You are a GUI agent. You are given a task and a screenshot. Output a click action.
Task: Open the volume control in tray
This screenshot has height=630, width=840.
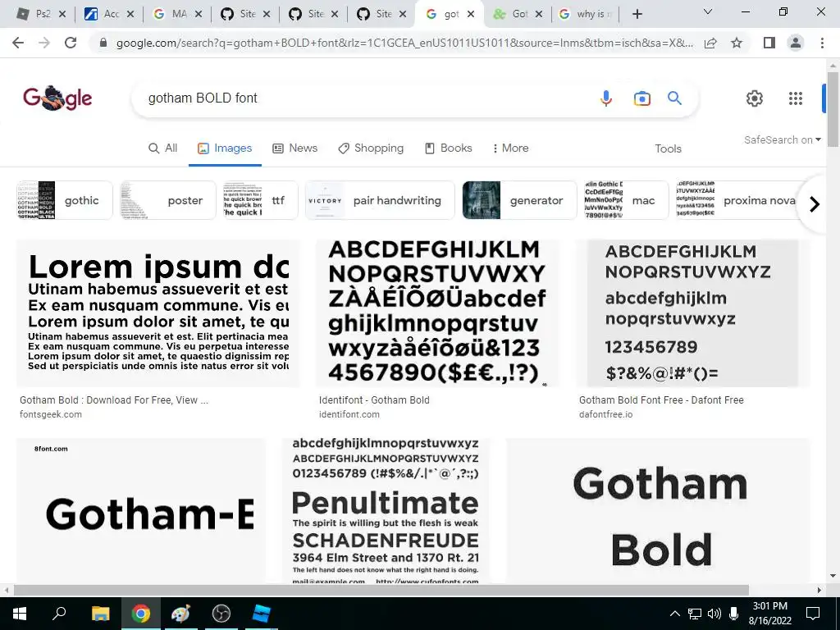[714, 614]
